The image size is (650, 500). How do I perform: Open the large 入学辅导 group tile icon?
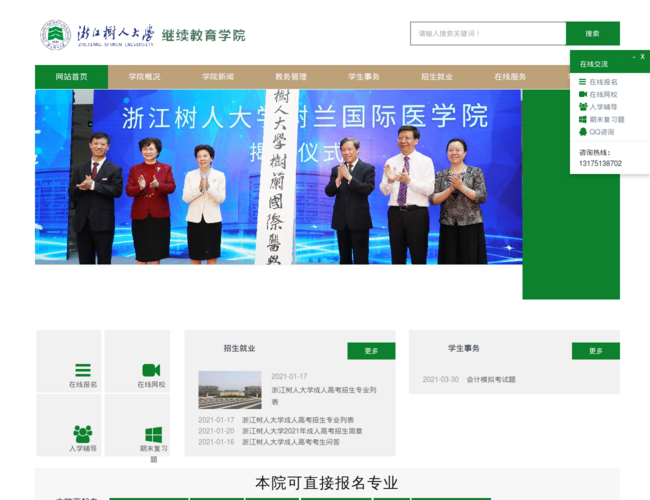point(83,434)
